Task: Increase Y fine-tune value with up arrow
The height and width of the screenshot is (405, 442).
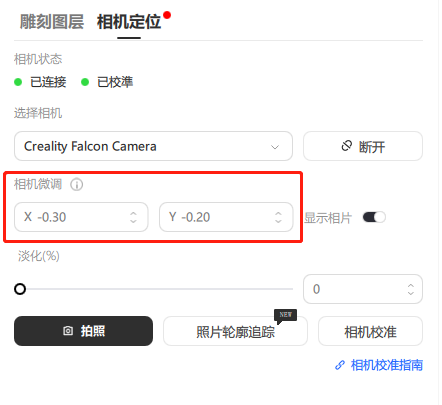Action: [278, 213]
